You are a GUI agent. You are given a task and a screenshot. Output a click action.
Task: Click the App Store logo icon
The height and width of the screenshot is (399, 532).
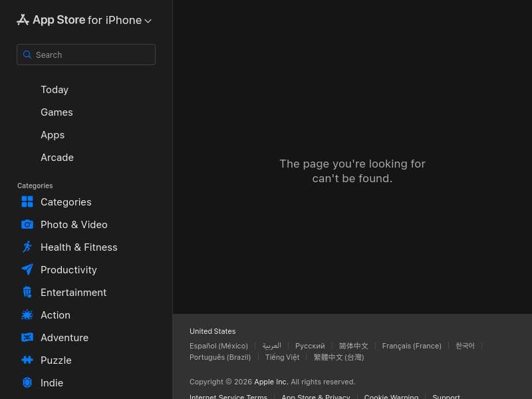(x=23, y=20)
